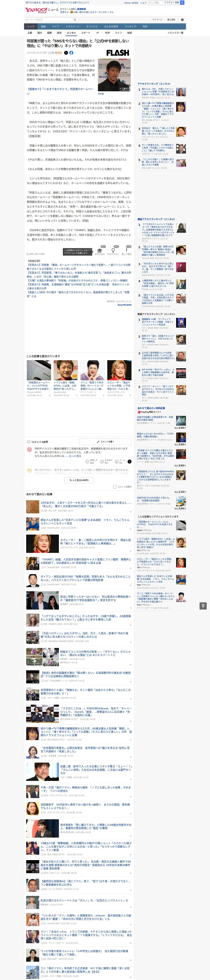Toggle the コメント非表示 checkbox
Image resolution: width=210 pixels, height=980 pixels.
click(115, 487)
